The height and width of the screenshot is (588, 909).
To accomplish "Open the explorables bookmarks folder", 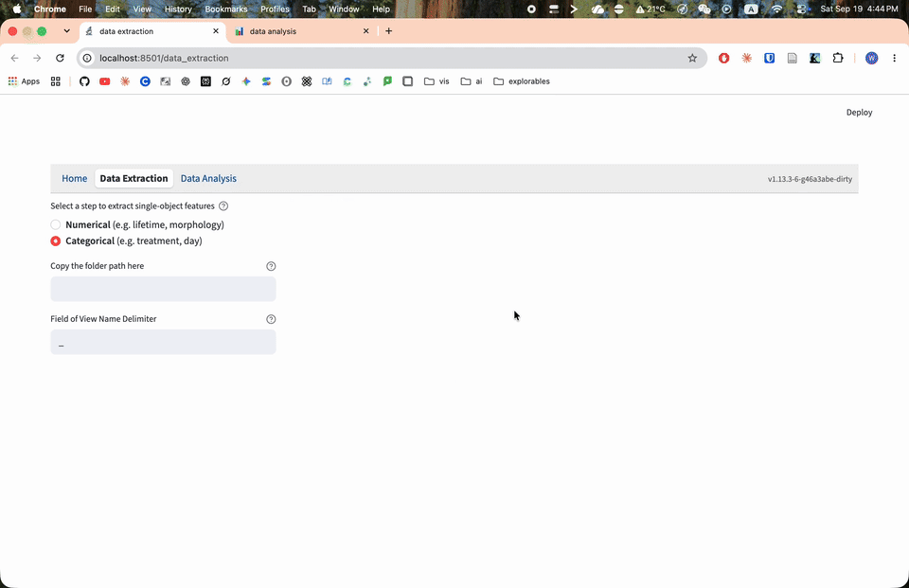I will pos(521,81).
